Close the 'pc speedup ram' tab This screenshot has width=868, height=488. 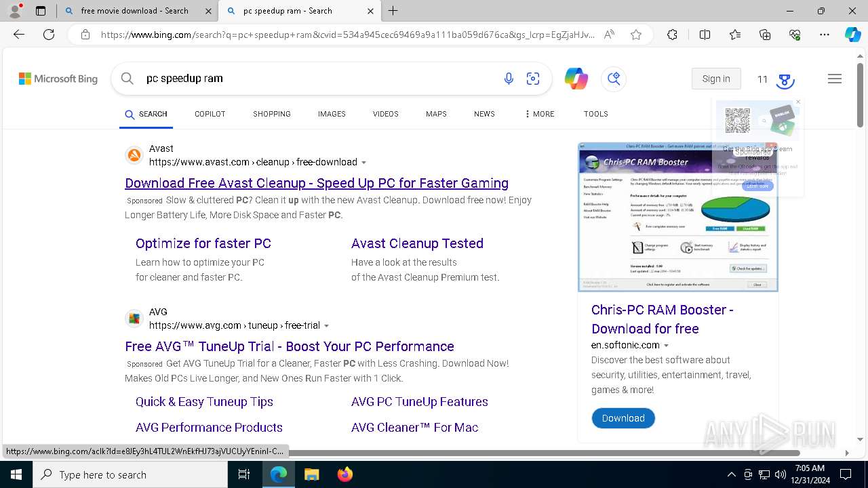coord(371,11)
